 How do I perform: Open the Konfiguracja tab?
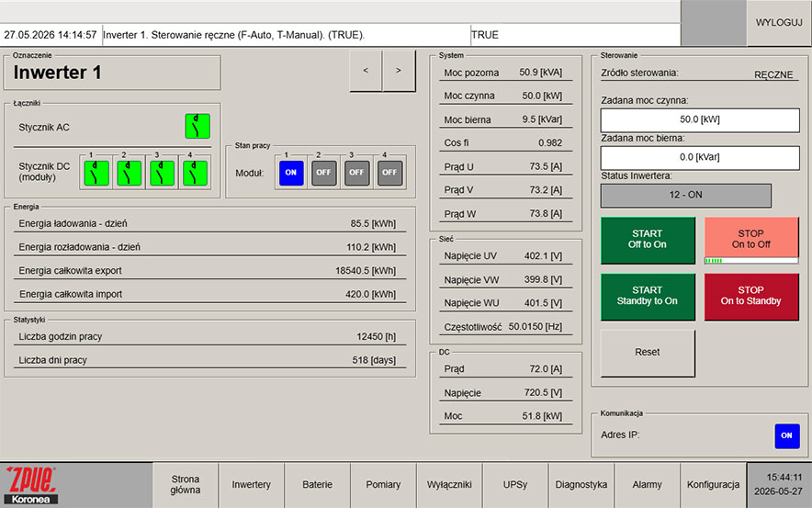click(713, 485)
